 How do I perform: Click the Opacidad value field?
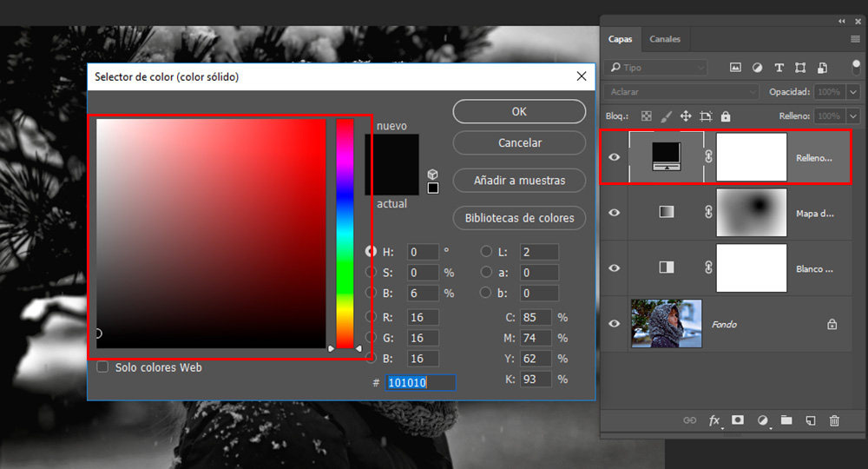829,92
